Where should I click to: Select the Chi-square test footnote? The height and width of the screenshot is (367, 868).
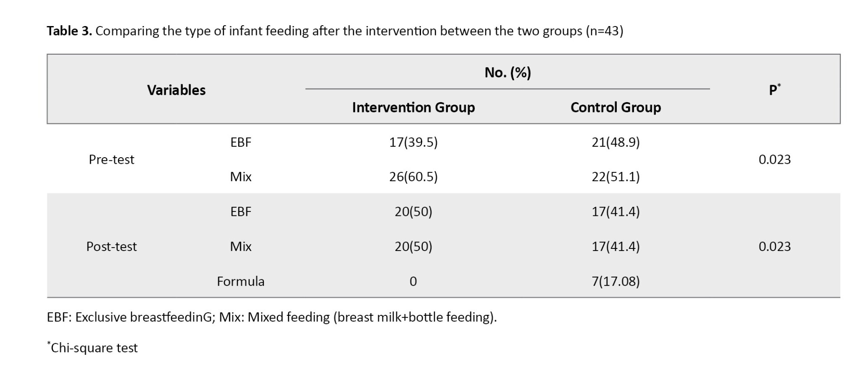(93, 347)
